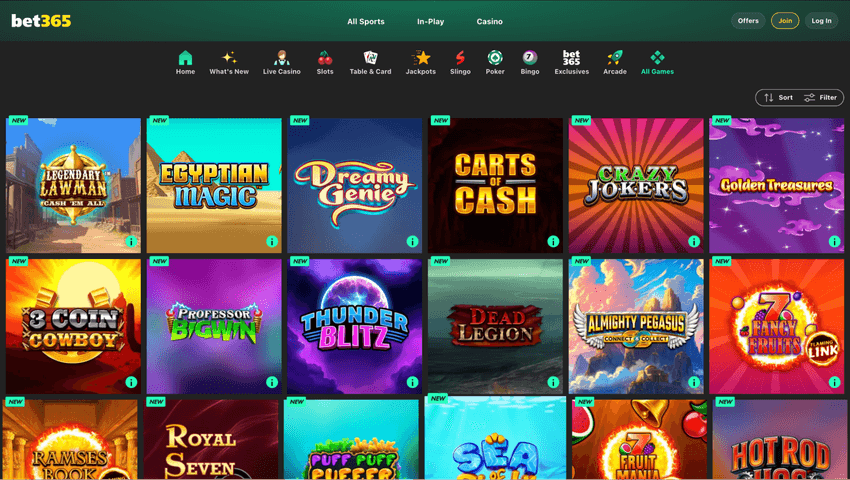Show info for Dead Legion
This screenshot has width=850, height=480.
(x=553, y=382)
